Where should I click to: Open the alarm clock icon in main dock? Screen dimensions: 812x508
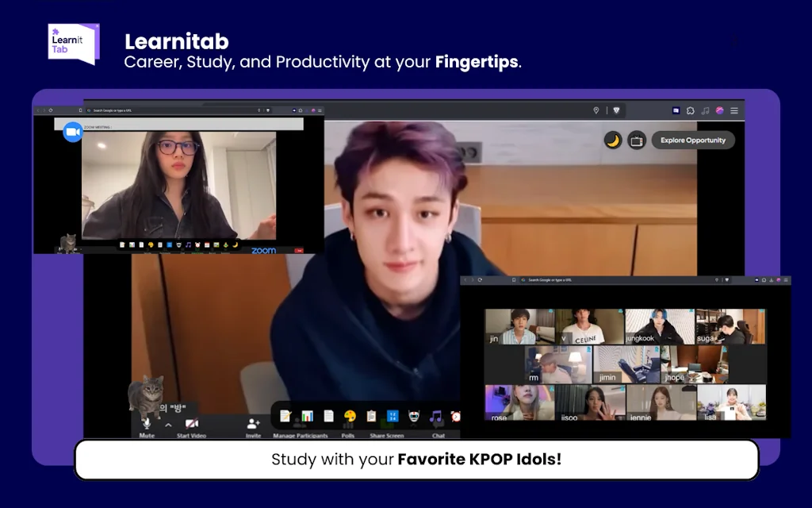[456, 416]
